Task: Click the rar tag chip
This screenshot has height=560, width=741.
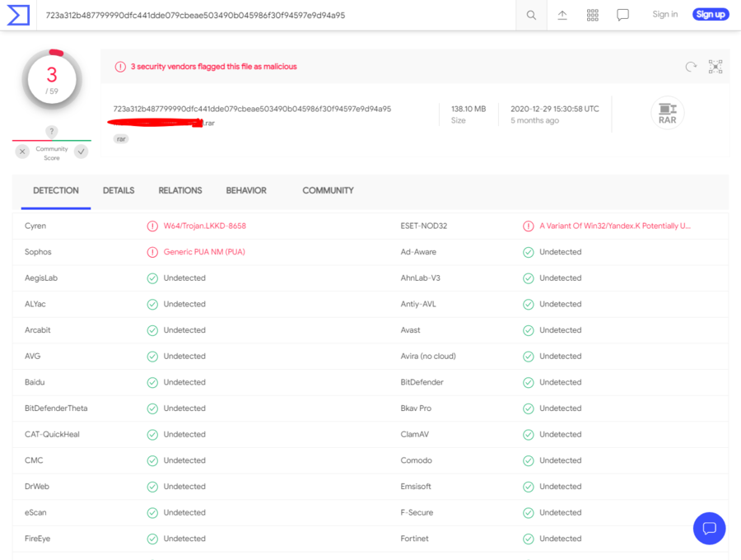Action: (x=121, y=139)
